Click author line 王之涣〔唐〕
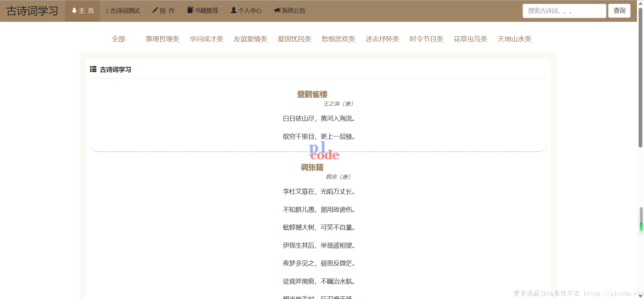 (338, 104)
